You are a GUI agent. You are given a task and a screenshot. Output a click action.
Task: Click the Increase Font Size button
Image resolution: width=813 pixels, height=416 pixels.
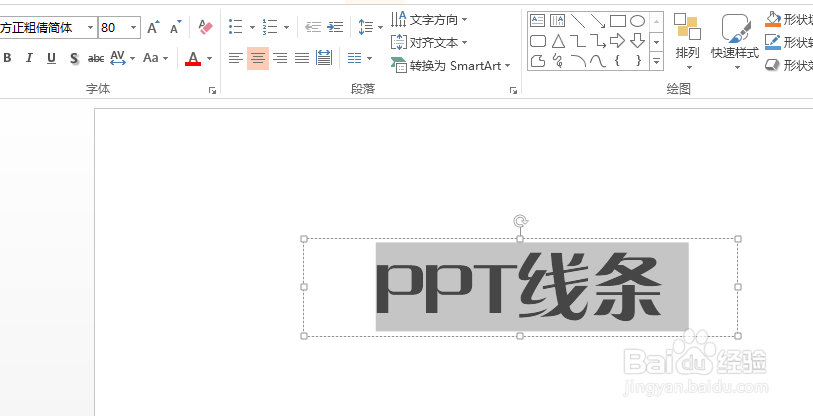point(153,27)
